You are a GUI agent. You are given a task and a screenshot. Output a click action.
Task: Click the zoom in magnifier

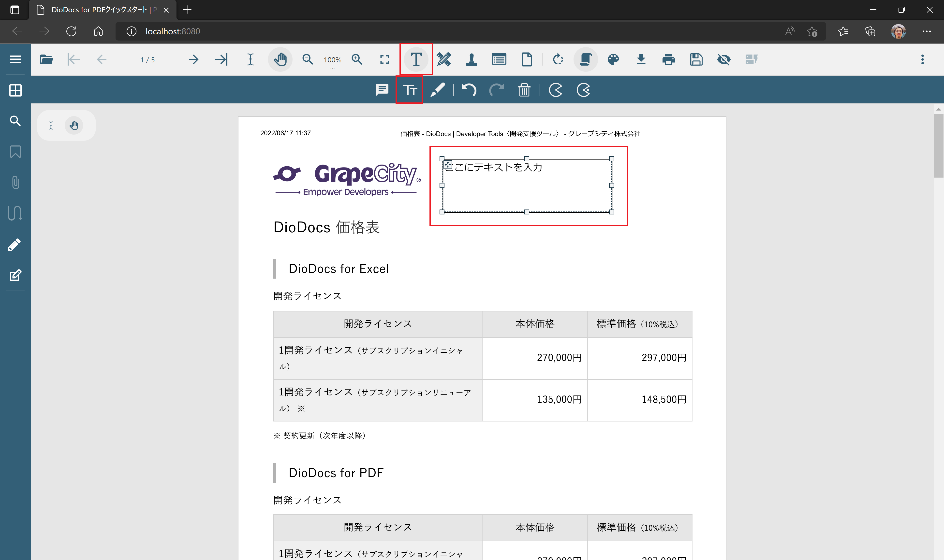coord(357,60)
